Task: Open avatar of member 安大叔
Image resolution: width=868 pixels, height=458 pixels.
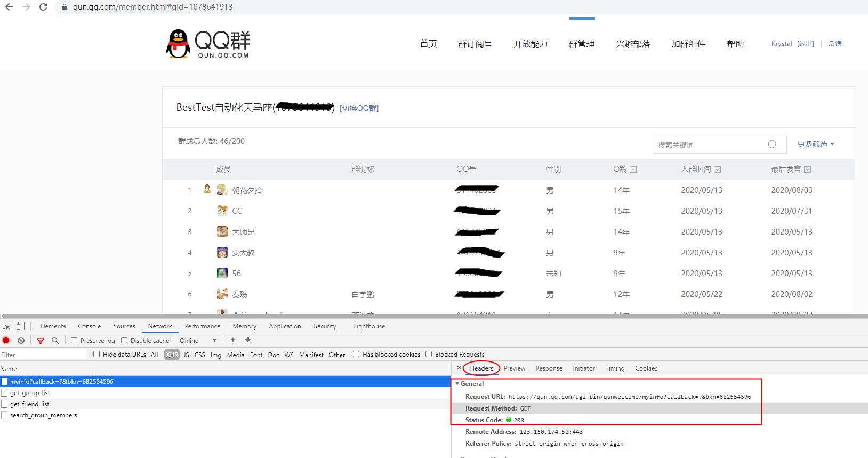Action: 222,252
